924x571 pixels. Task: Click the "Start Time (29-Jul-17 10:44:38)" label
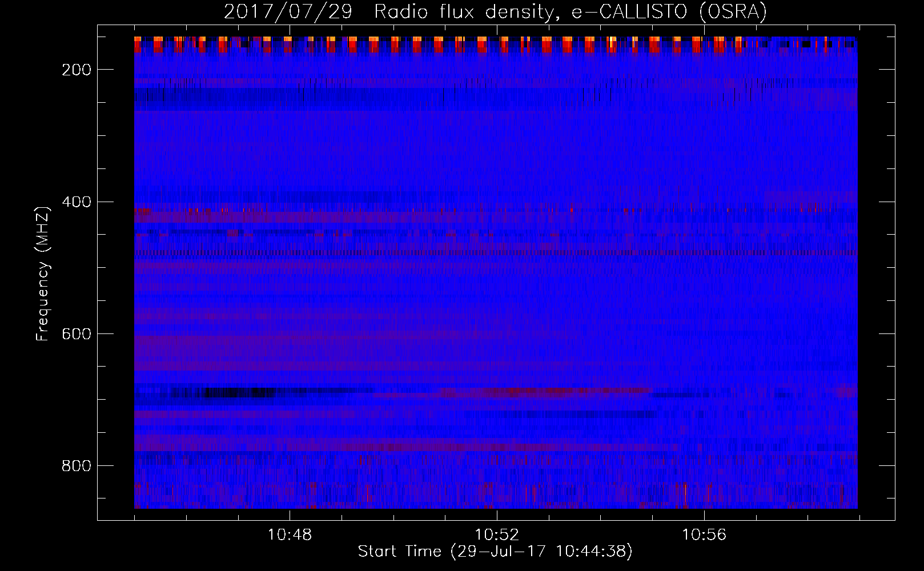coord(495,552)
